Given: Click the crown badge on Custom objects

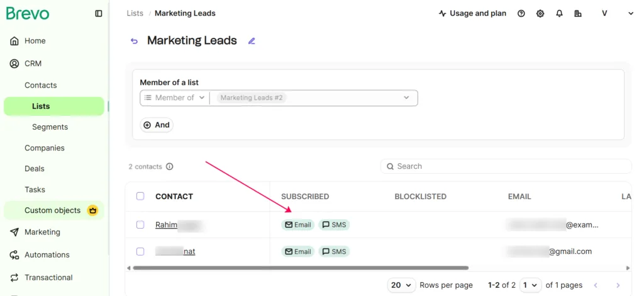Looking at the screenshot, I should click(92, 210).
